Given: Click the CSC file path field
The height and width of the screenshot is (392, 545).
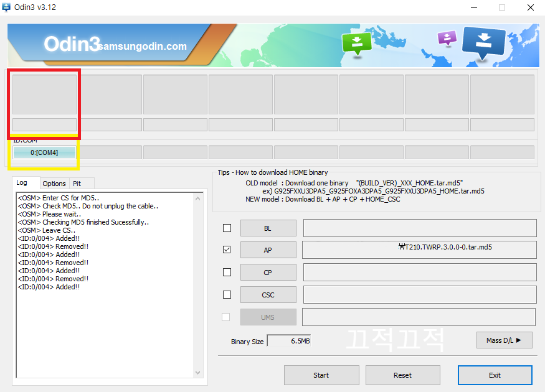Looking at the screenshot, I should click(x=420, y=295).
